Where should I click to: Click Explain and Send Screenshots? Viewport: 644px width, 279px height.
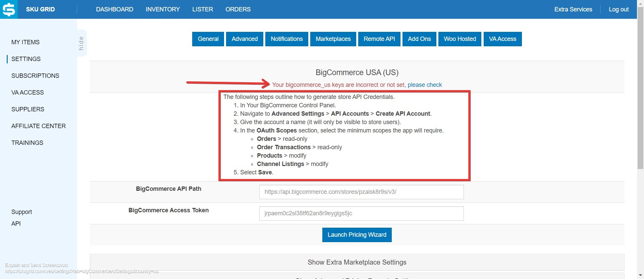coord(37,265)
